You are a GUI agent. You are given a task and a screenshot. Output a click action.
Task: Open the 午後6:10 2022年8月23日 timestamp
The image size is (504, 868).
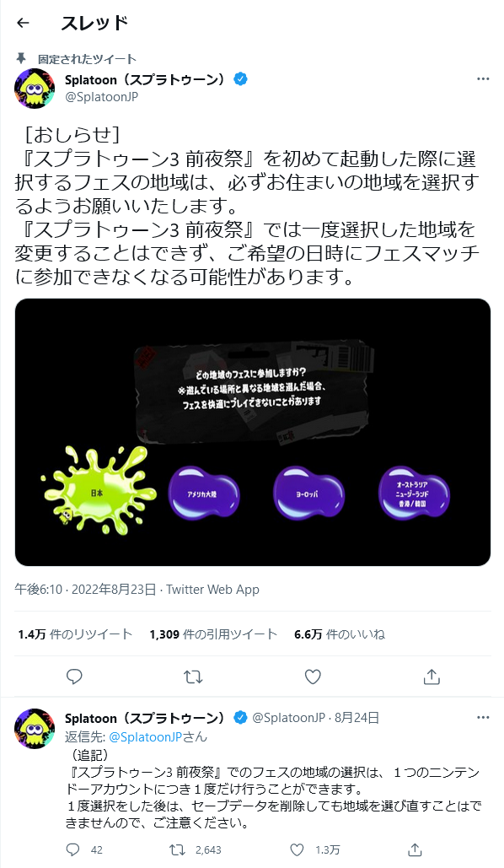(x=85, y=590)
